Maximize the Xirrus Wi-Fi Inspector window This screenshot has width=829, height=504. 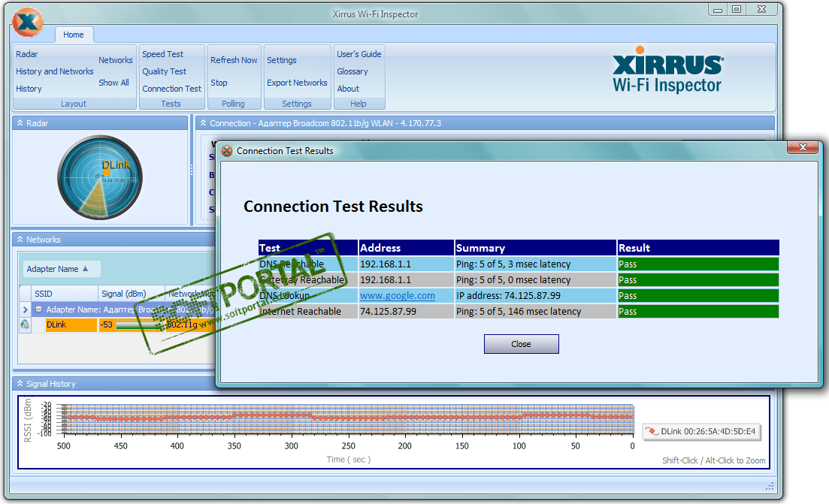point(736,10)
